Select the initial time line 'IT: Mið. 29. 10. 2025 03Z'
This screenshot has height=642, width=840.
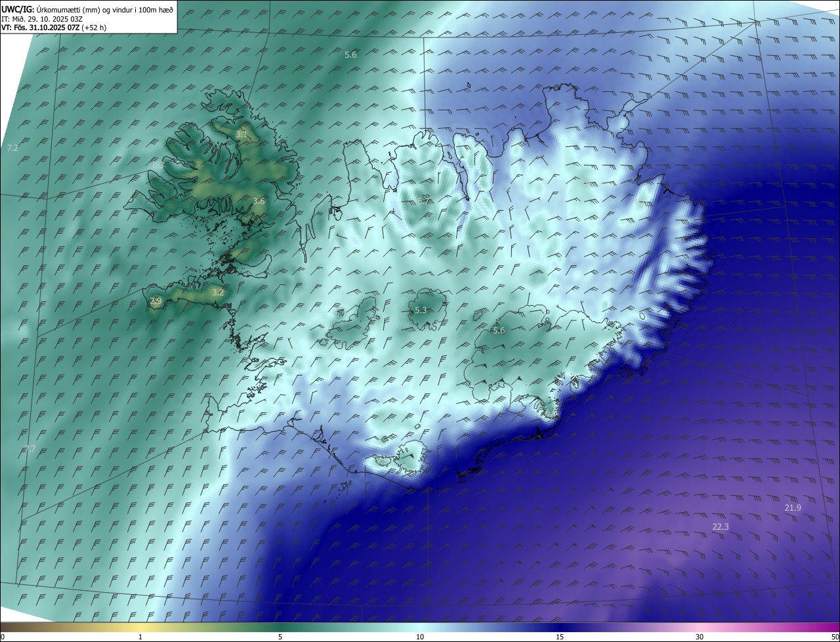41,19
